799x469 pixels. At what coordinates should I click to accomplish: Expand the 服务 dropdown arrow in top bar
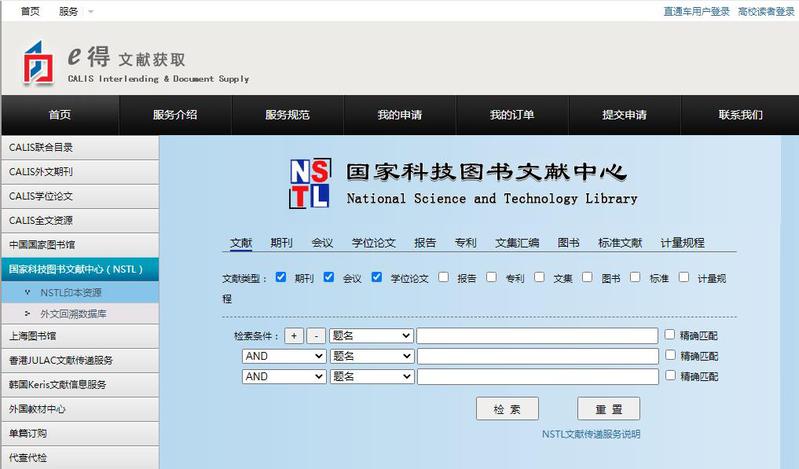(x=91, y=12)
